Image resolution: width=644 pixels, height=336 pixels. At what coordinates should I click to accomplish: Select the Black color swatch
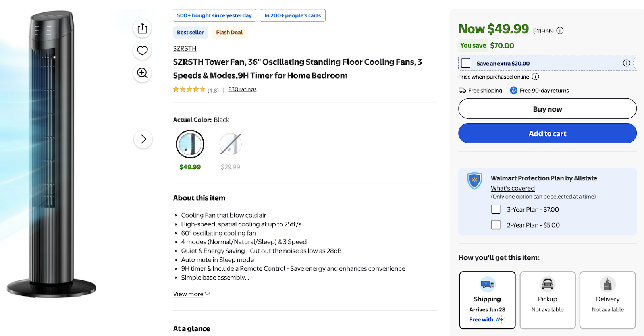point(190,144)
